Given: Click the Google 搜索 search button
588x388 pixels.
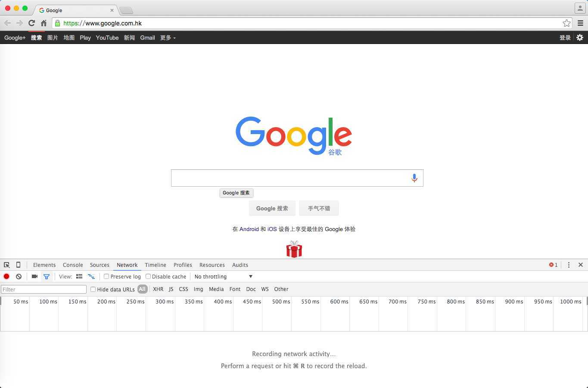Looking at the screenshot, I should tap(272, 208).
